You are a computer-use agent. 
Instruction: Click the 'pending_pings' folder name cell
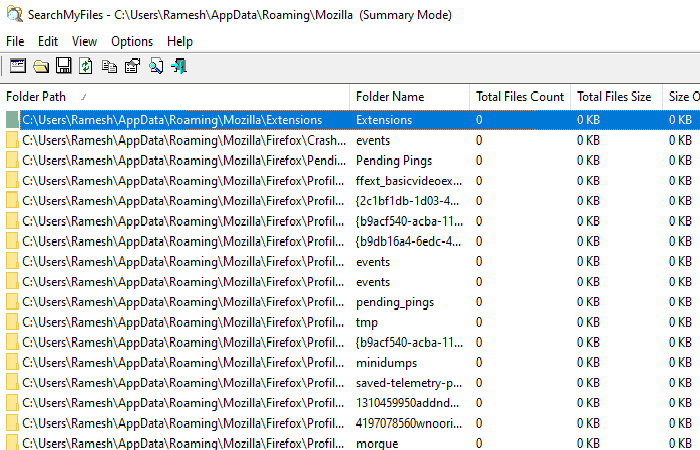coord(395,302)
